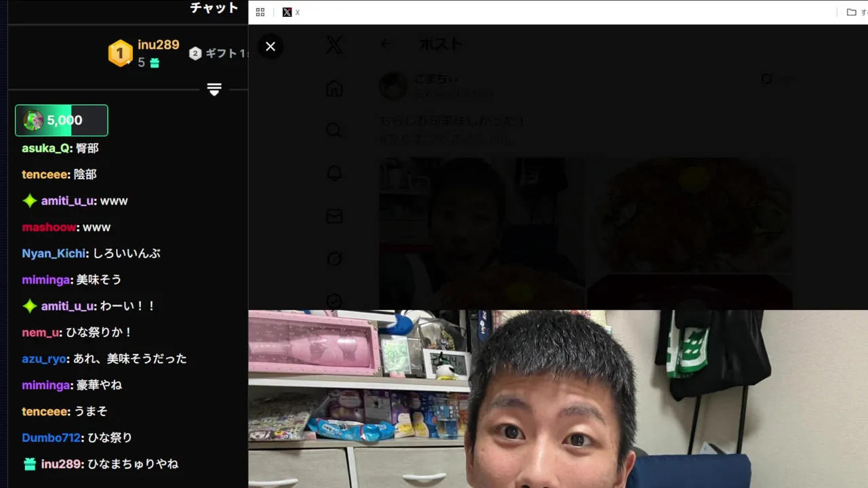Click username Dumbo712 in chat
The image size is (868, 488).
pos(51,438)
